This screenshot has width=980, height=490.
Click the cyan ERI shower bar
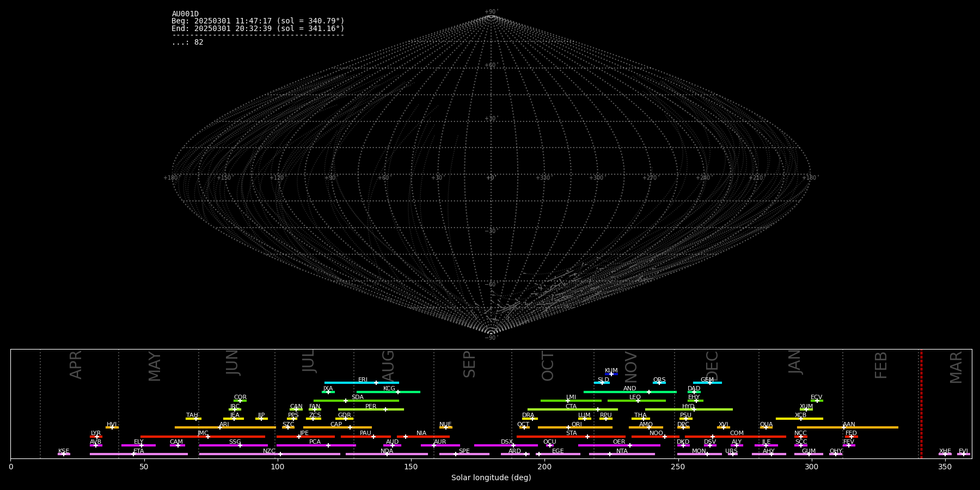[x=362, y=383]
